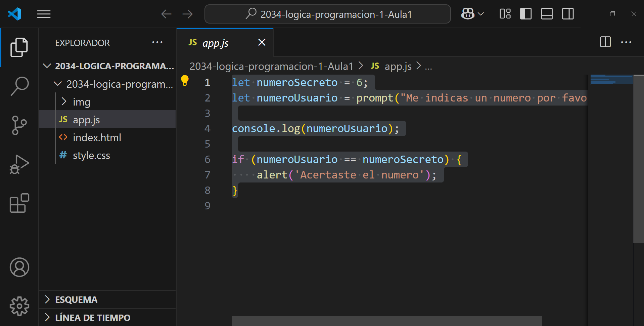Image resolution: width=644 pixels, height=326 pixels.
Task: Restore the window size
Action: [x=612, y=14]
